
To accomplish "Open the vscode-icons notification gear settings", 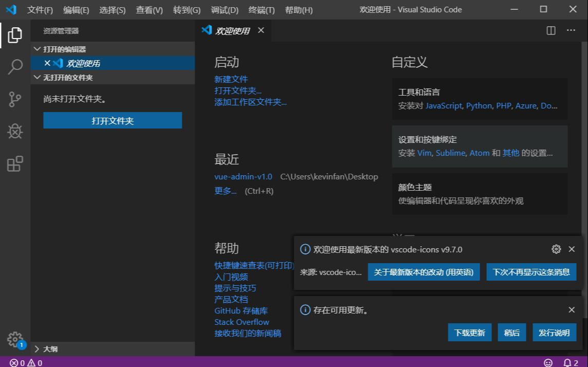I will 556,249.
